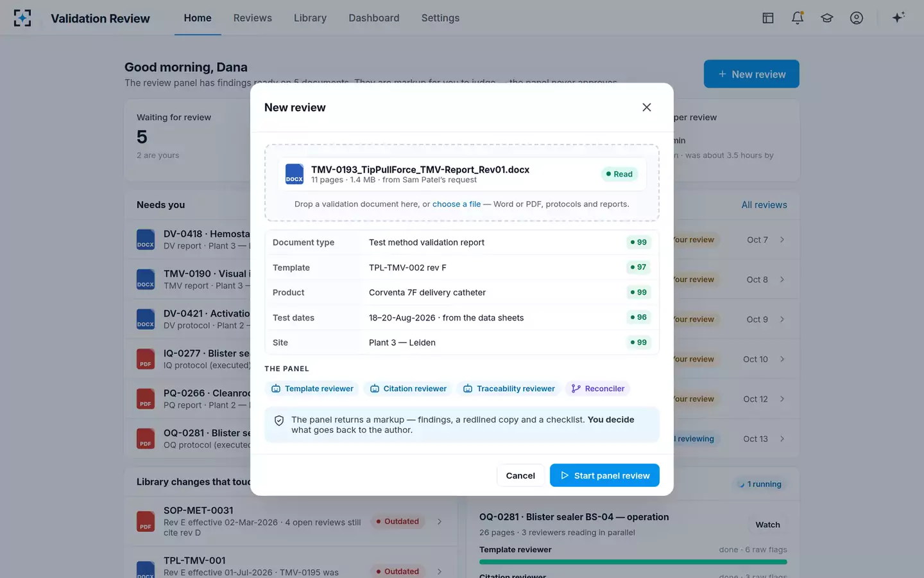Image resolution: width=924 pixels, height=578 pixels.
Task: Open the Settings tab
Action: click(440, 18)
